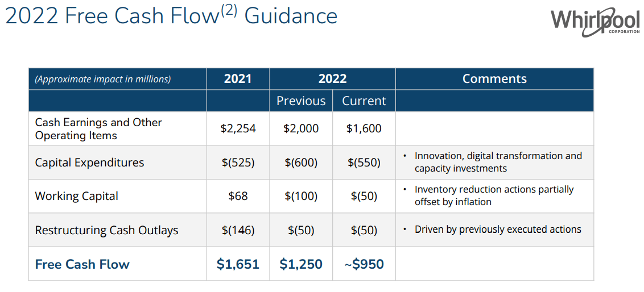644x292 pixels.
Task: Click the Comments column header
Action: 494,79
